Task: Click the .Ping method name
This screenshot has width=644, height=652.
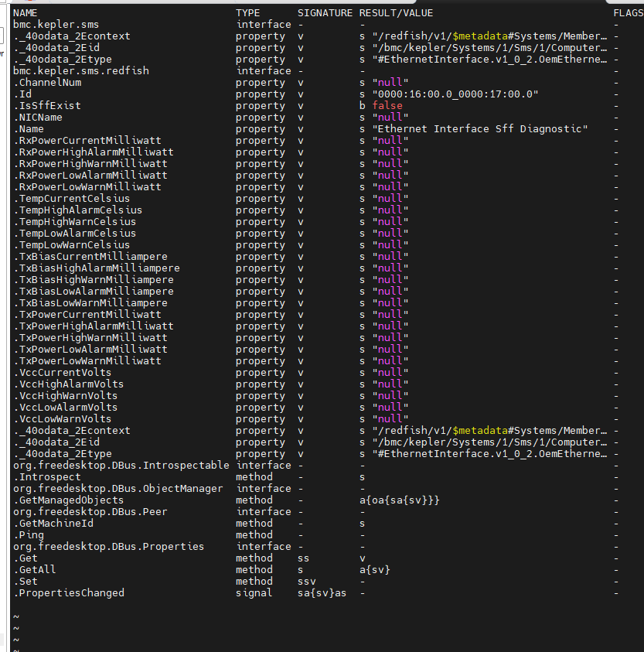Action: tap(29, 535)
